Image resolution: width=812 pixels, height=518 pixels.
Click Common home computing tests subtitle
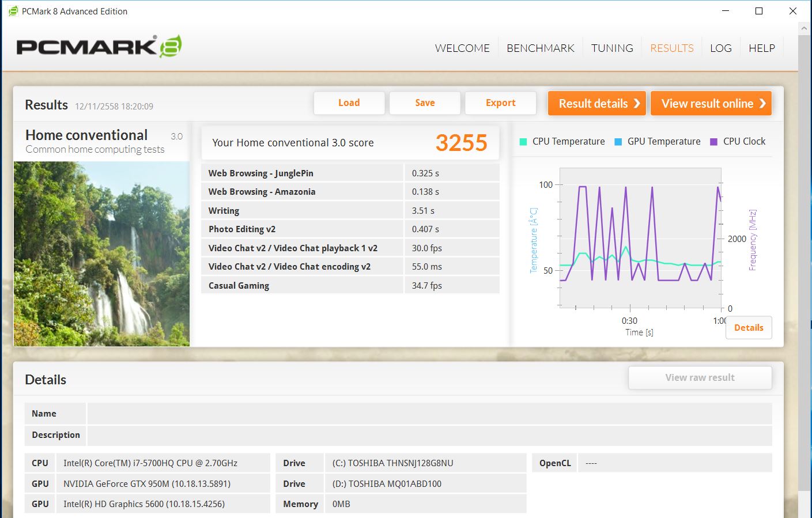coord(95,150)
